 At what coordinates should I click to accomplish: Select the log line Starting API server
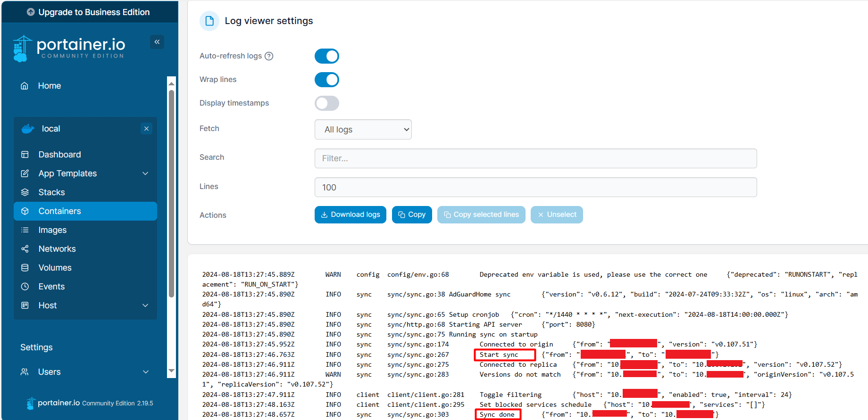(x=399, y=324)
